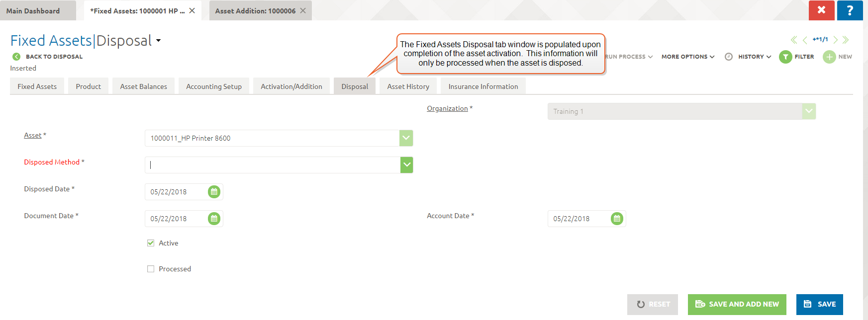The image size is (868, 320).
Task: Click the green Filter funnel icon
Action: click(x=785, y=57)
